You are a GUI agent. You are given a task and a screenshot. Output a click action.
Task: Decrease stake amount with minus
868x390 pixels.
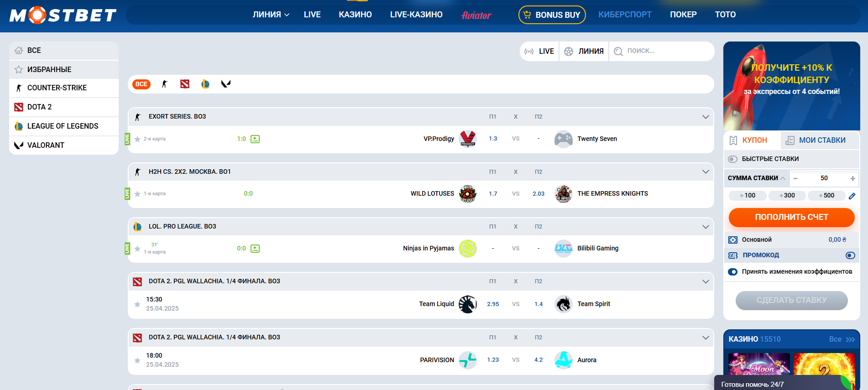795,178
